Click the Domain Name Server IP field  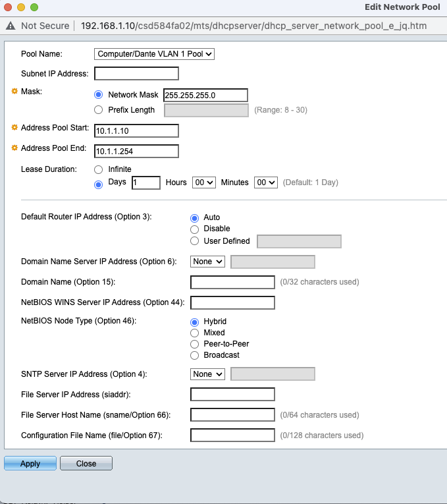point(273,262)
